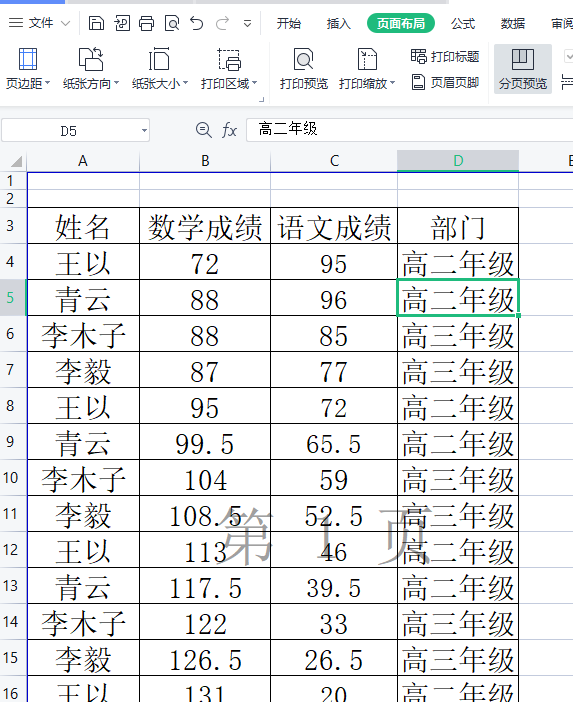
Task: Click the select-all corner triangle
Action: (x=17, y=161)
